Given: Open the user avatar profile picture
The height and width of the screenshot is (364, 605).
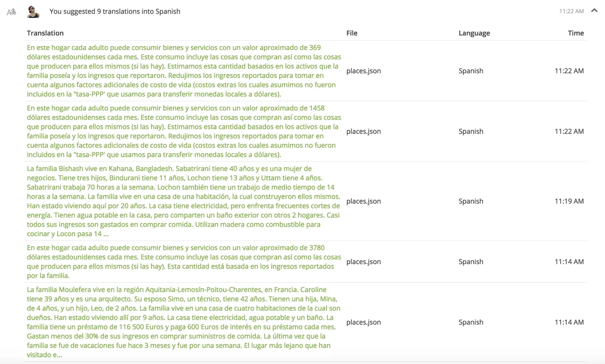Looking at the screenshot, I should (x=33, y=12).
